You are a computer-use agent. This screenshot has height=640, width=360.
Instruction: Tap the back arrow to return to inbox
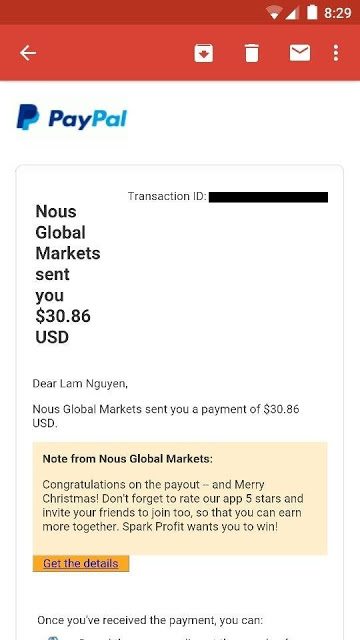(28, 53)
